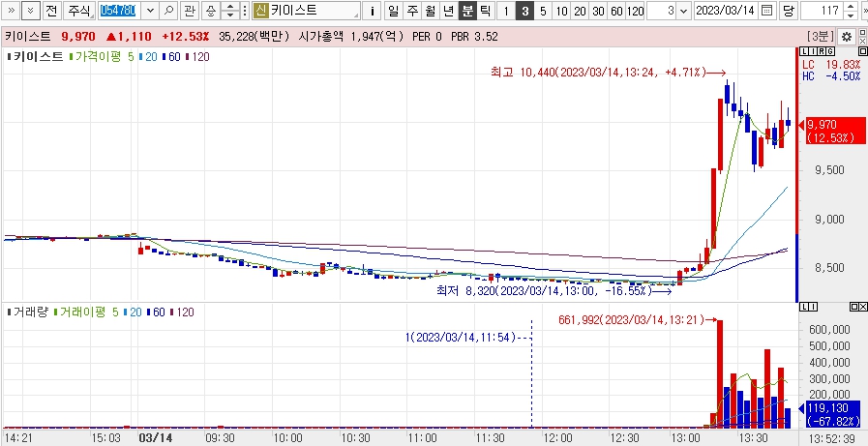This screenshot has height=446, width=868.
Task: Close the volume pane with its X icon
Action: [862, 307]
